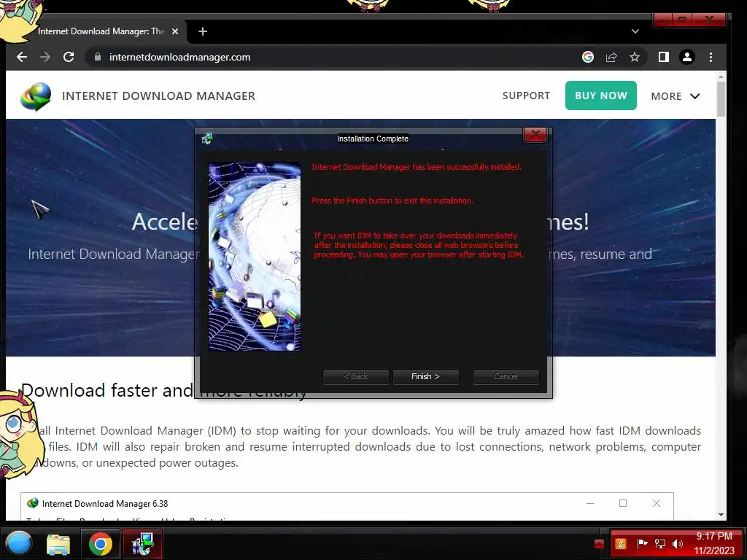The width and height of the screenshot is (747, 560).
Task: Go back in Chrome browser
Action: click(x=22, y=57)
